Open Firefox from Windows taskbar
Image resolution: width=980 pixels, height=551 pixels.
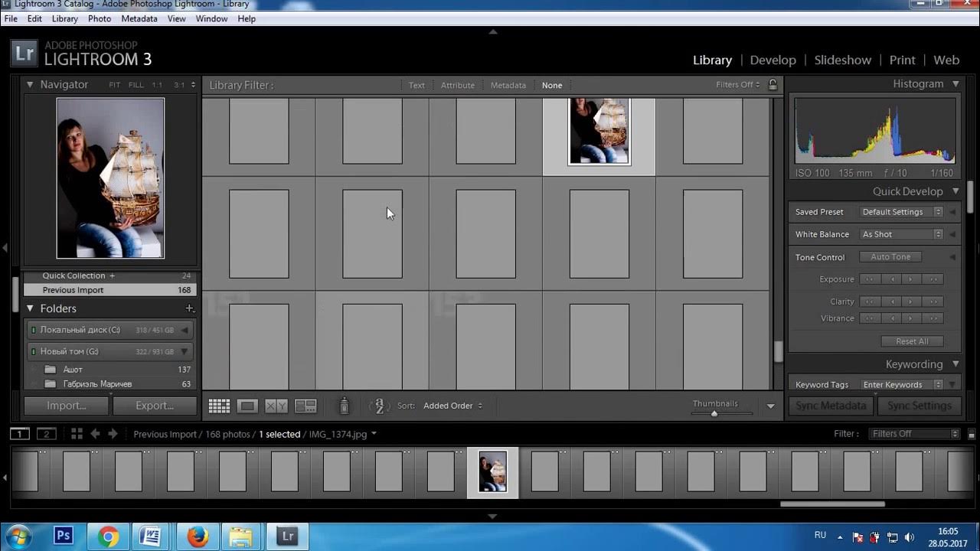tap(198, 536)
